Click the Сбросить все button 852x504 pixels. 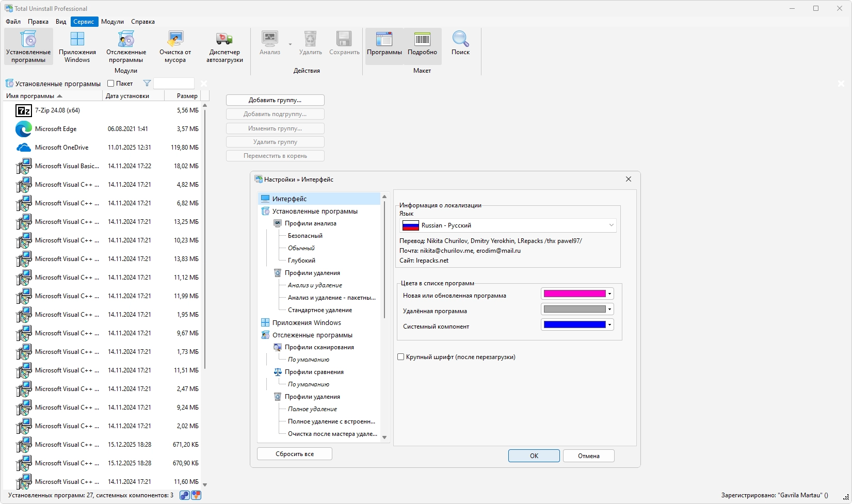295,454
